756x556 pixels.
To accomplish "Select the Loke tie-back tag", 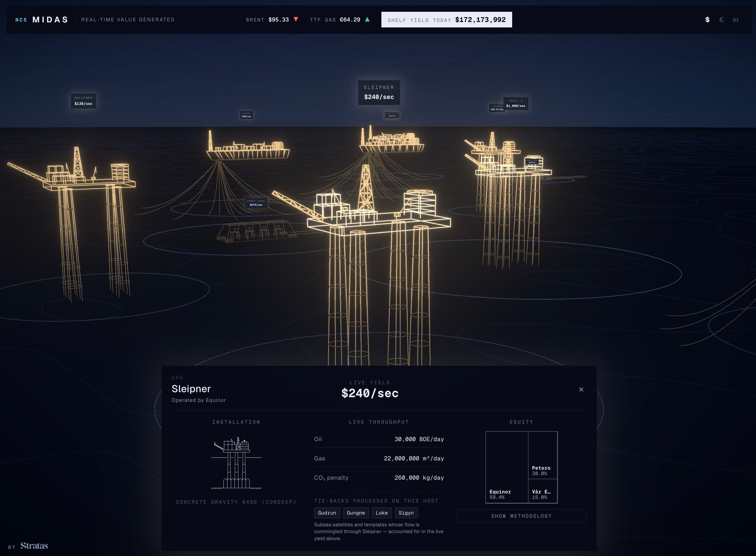I will click(x=382, y=513).
